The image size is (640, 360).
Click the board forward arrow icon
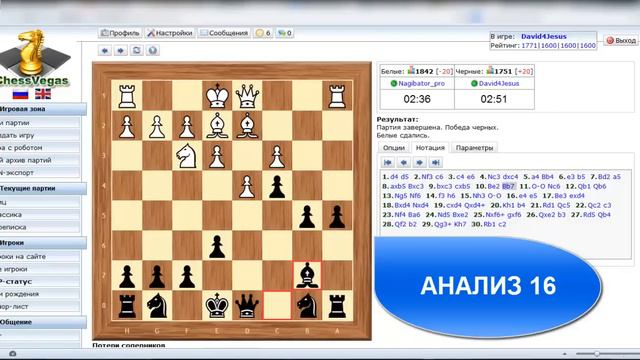tap(120, 50)
